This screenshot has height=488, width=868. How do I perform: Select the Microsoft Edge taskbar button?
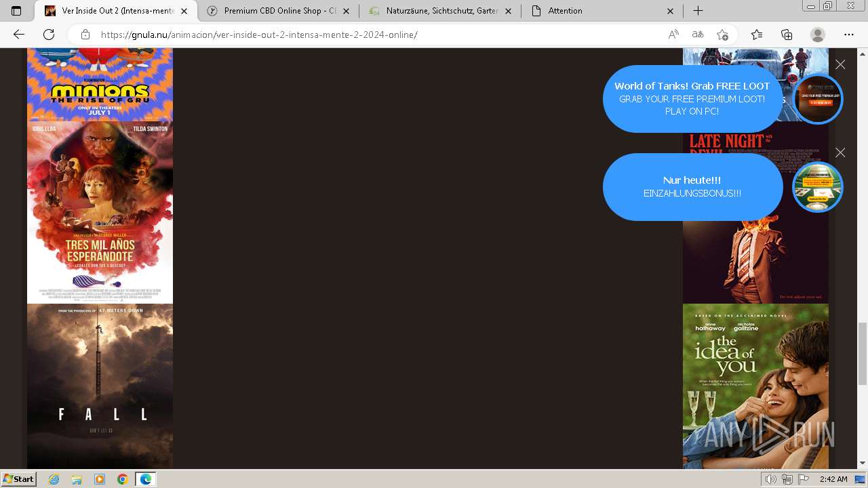click(x=146, y=479)
